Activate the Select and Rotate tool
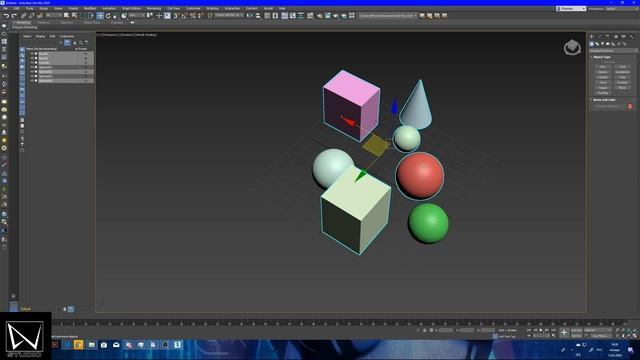 108,16
